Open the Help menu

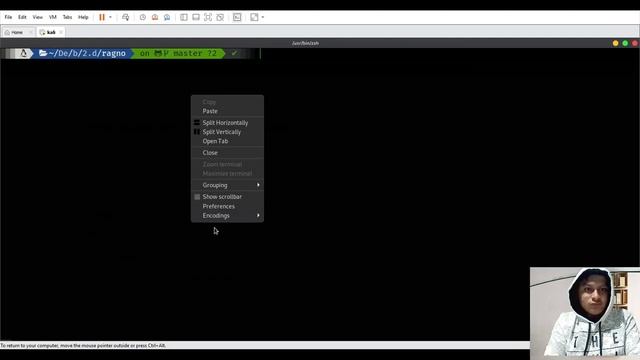[83, 17]
